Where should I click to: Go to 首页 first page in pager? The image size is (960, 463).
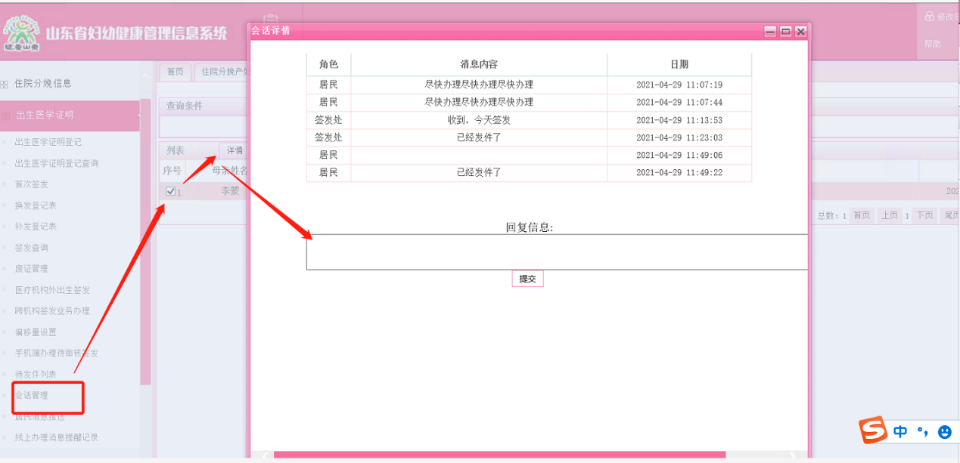(x=862, y=216)
